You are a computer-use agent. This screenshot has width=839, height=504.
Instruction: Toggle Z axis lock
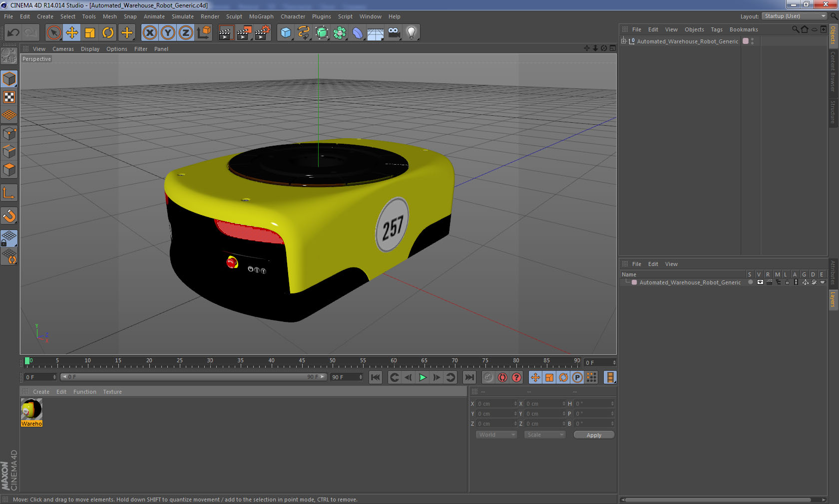tap(186, 33)
